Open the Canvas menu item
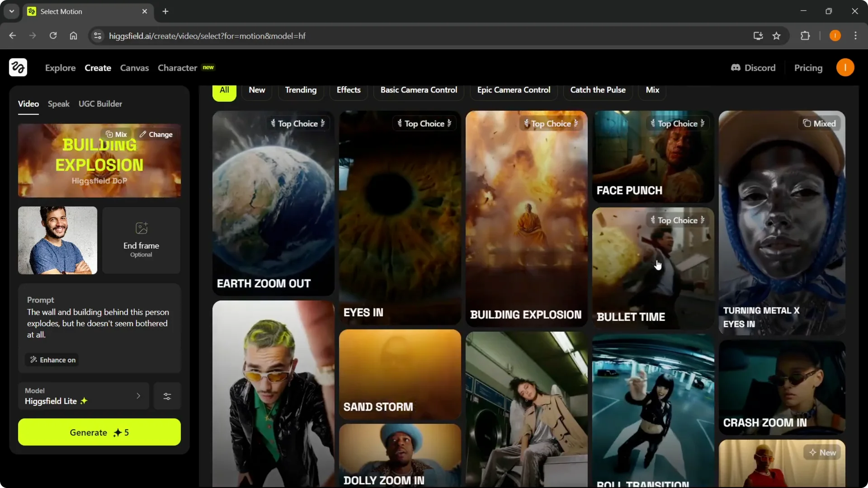 (x=134, y=68)
